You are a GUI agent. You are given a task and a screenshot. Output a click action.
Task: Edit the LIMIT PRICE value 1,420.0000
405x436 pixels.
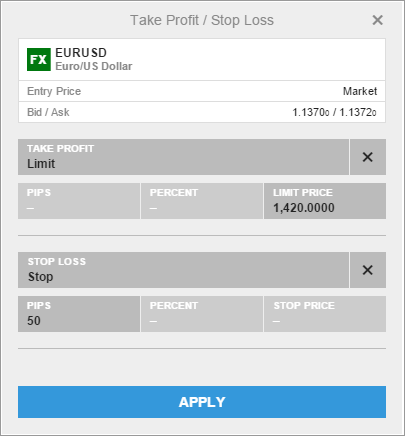(325, 201)
